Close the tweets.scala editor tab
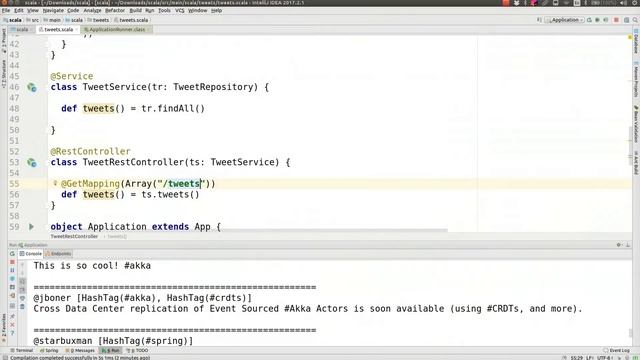The image size is (640, 360). point(76,29)
